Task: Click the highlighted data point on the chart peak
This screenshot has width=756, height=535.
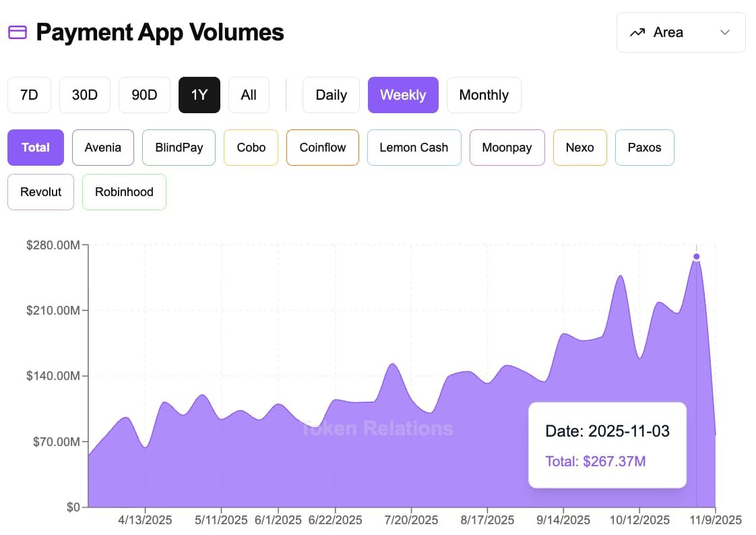Action: click(696, 257)
